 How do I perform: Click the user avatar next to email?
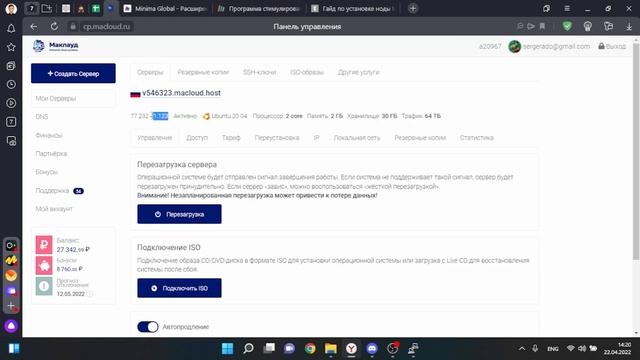(514, 47)
